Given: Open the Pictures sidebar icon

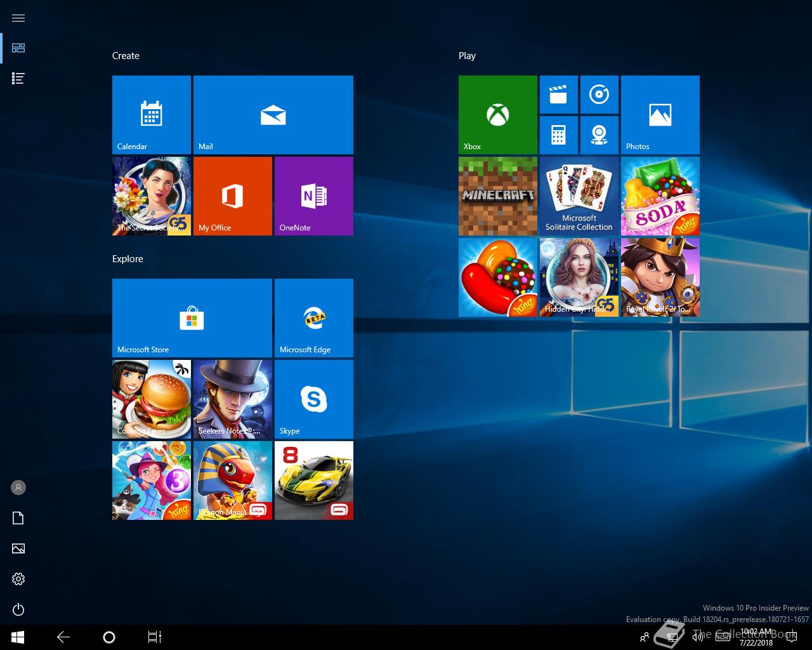Looking at the screenshot, I should click(x=18, y=548).
